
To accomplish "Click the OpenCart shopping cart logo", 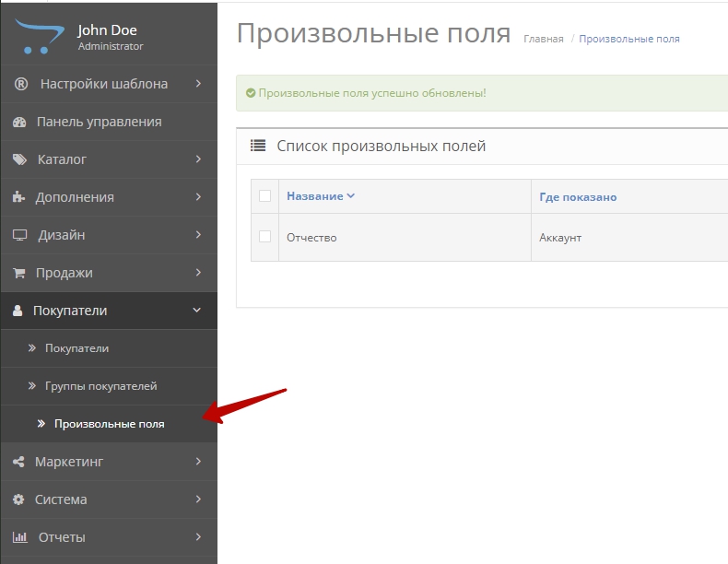I will click(39, 36).
